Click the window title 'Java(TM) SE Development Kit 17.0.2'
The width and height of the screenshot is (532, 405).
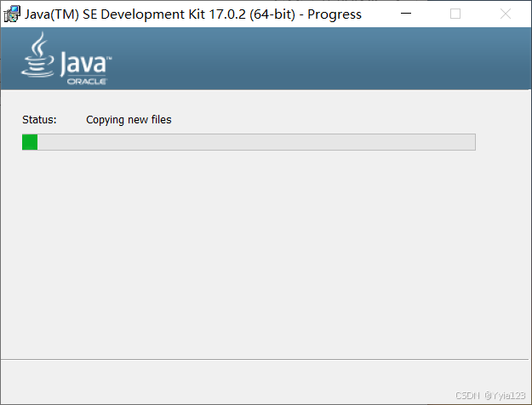click(192, 14)
